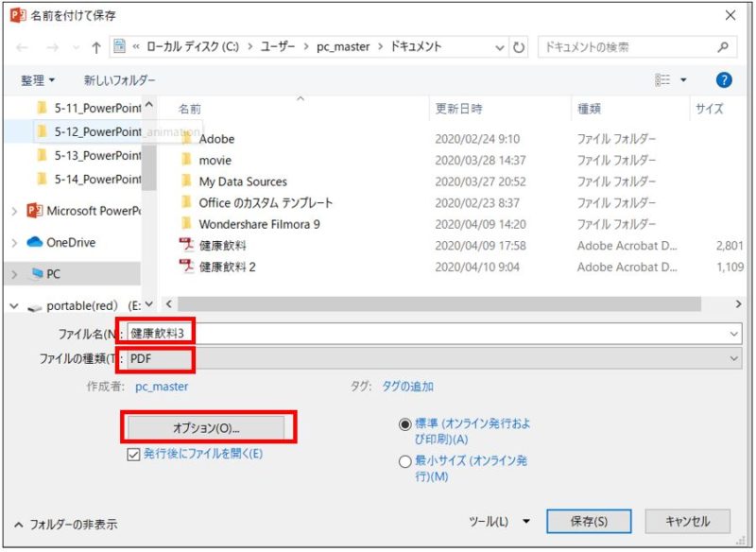This screenshot has height=552, width=756.
Task: Click ユーザー breadcrumb segment
Action: pyautogui.click(x=277, y=46)
